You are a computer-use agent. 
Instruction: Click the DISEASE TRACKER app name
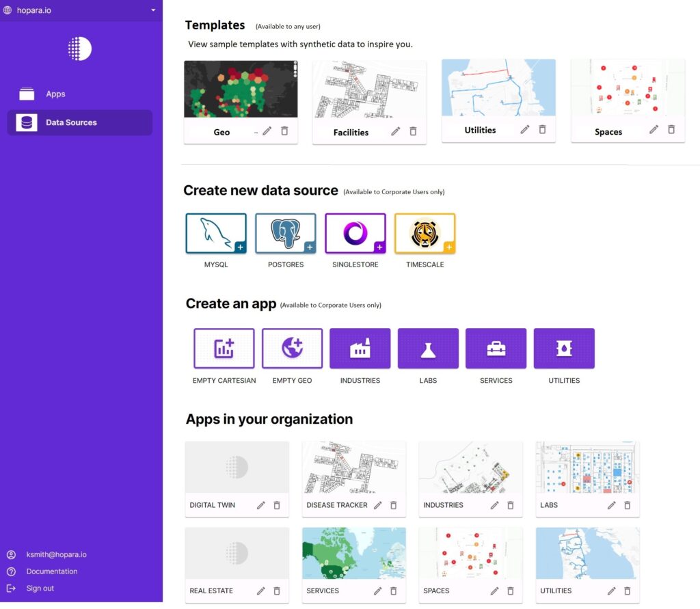coord(336,505)
